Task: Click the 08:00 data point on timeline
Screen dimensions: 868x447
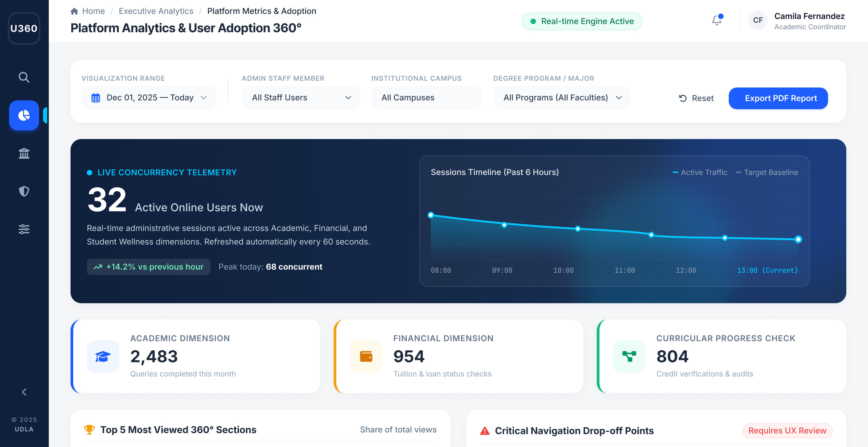Action: (431, 215)
